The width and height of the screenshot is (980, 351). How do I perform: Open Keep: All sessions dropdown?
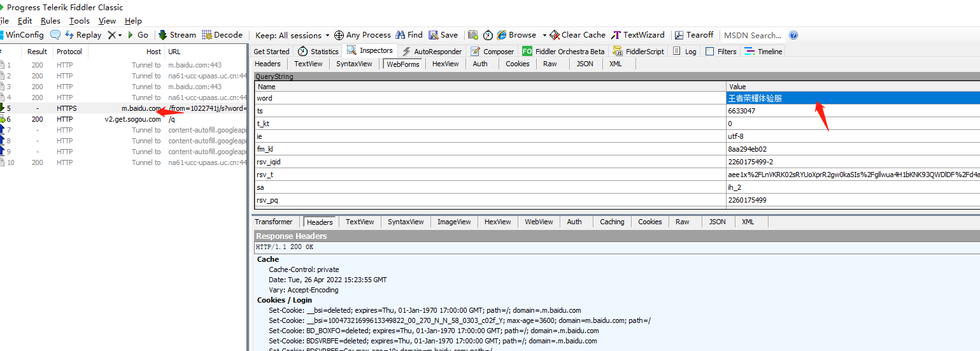tap(293, 35)
